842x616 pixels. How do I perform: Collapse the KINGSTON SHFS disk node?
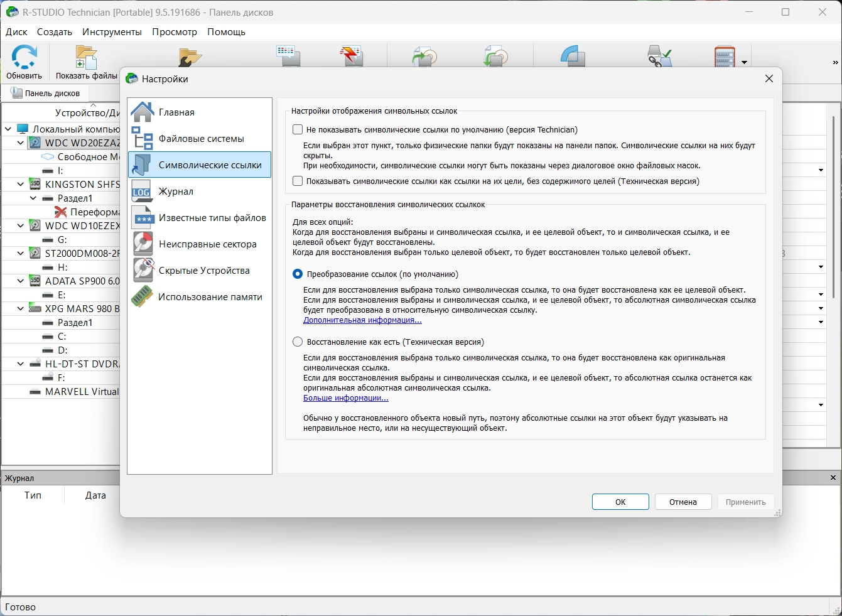21,184
